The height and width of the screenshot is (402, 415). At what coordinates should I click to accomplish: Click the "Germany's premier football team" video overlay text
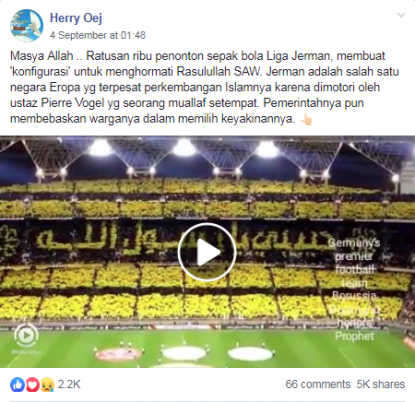[354, 289]
